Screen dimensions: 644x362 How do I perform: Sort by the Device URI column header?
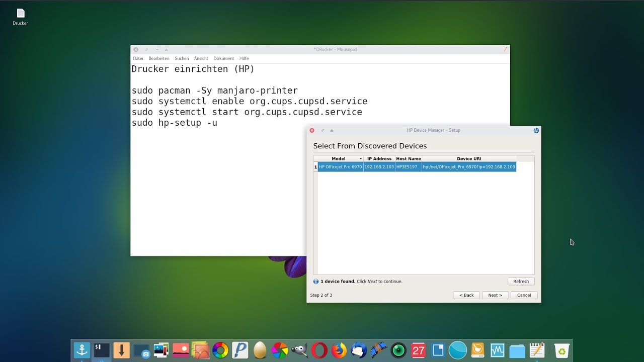[x=469, y=159]
